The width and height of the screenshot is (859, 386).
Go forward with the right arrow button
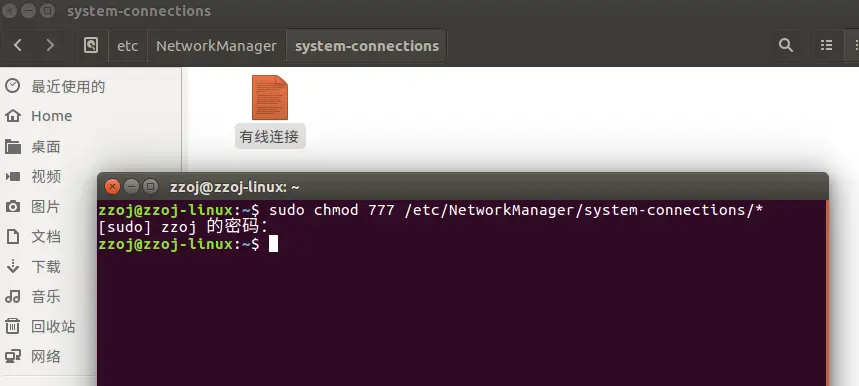click(50, 45)
